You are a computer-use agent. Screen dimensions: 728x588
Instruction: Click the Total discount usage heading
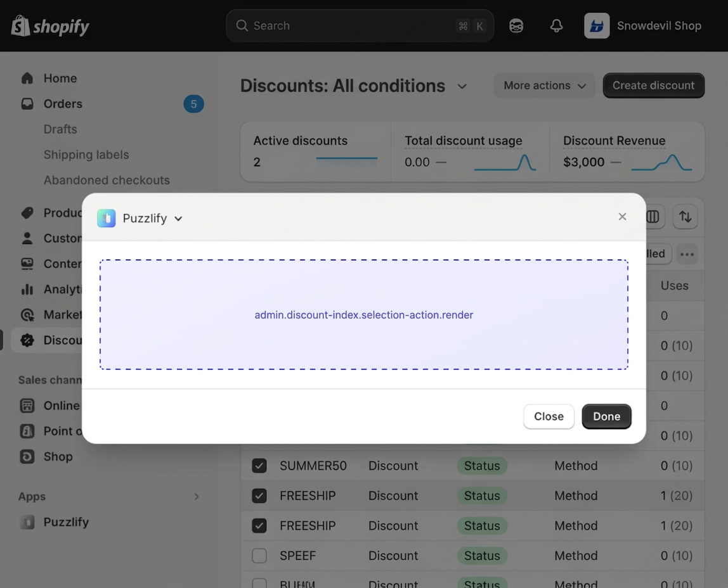[x=464, y=141]
